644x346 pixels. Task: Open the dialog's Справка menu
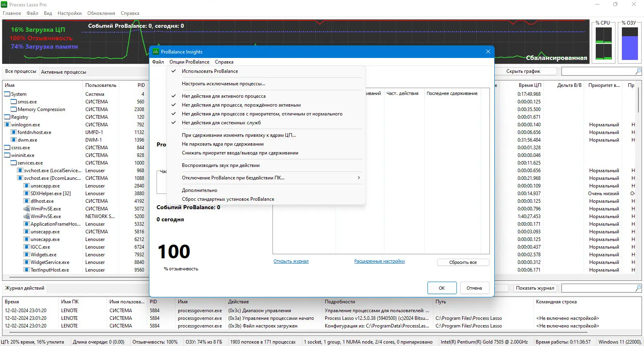tap(224, 62)
